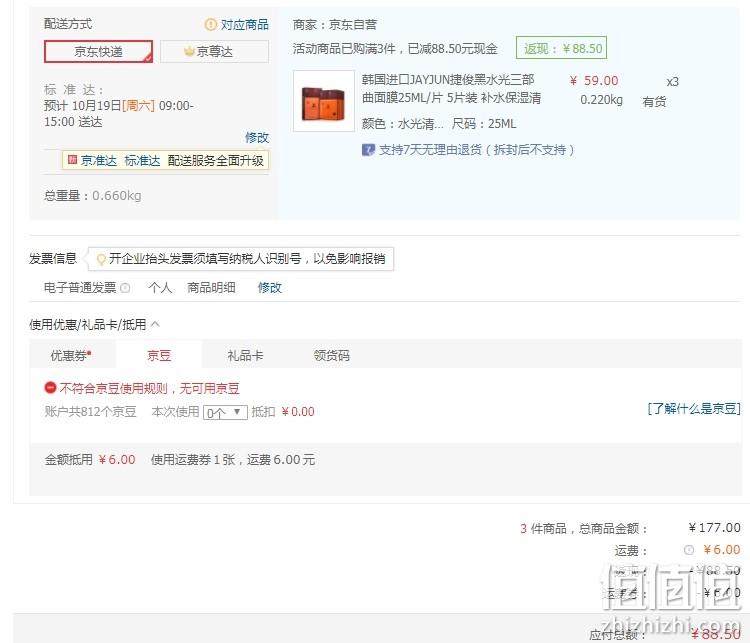Click 账户共812个京豆 text

coord(90,412)
